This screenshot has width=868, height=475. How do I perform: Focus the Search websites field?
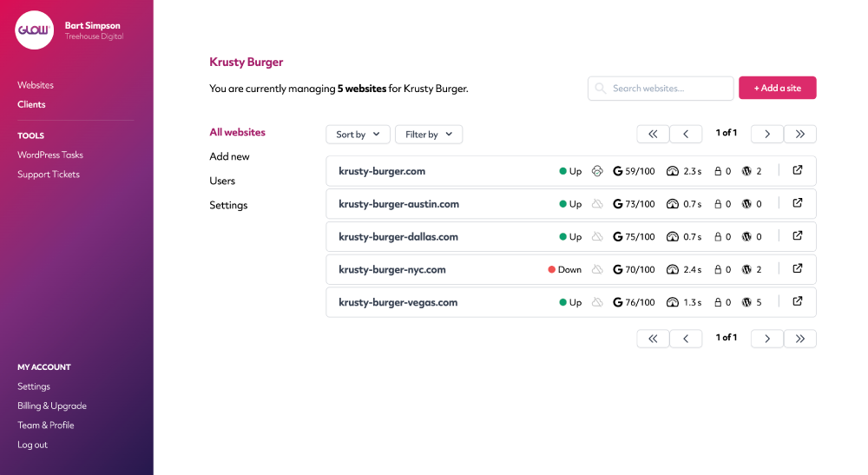(x=661, y=89)
